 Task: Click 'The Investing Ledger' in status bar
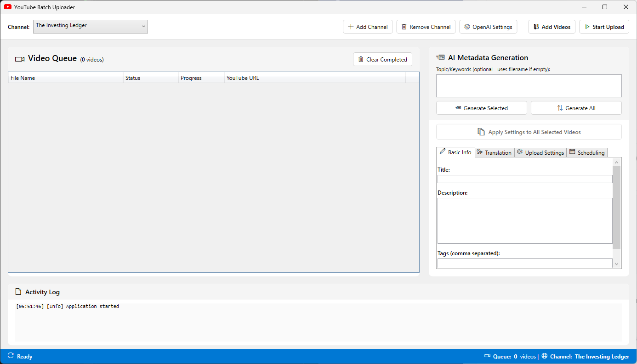602,356
